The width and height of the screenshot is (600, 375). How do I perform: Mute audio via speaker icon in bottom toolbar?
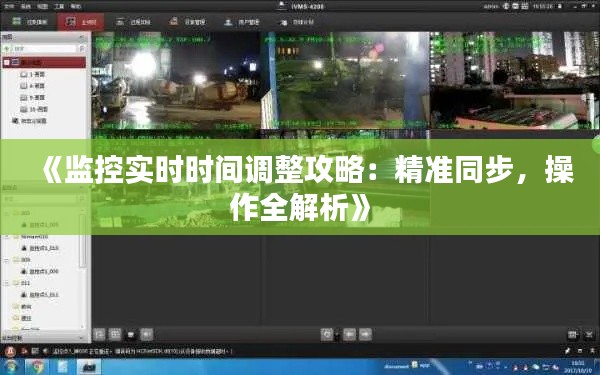pyautogui.click(x=147, y=334)
